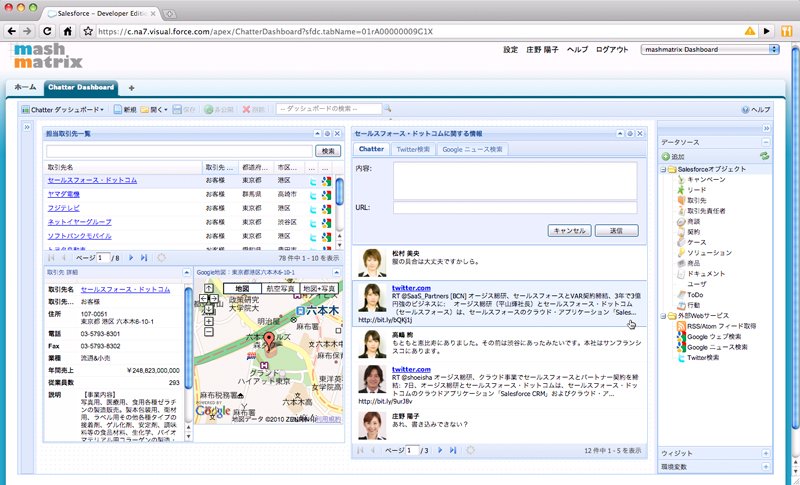Click the キャンセル button
The image size is (800, 485).
pos(569,231)
